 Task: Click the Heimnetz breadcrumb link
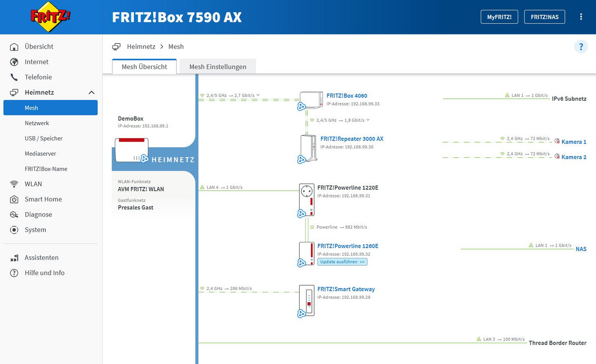click(141, 47)
